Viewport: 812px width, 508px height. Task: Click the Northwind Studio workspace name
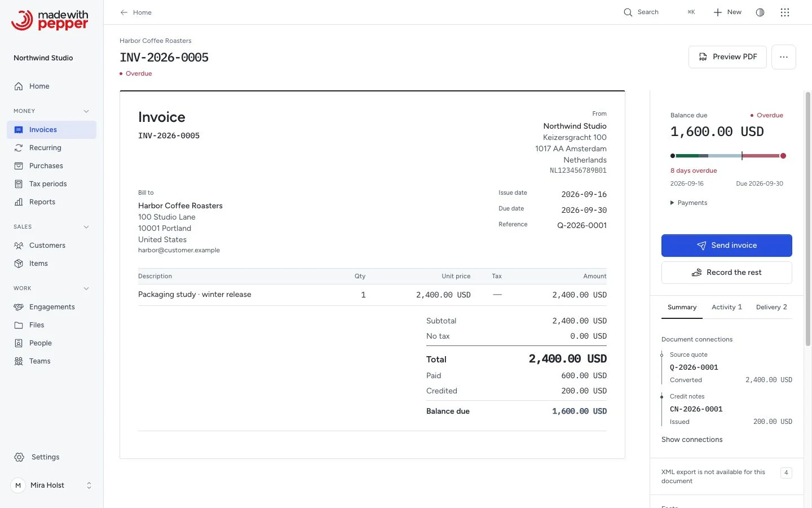tap(43, 58)
